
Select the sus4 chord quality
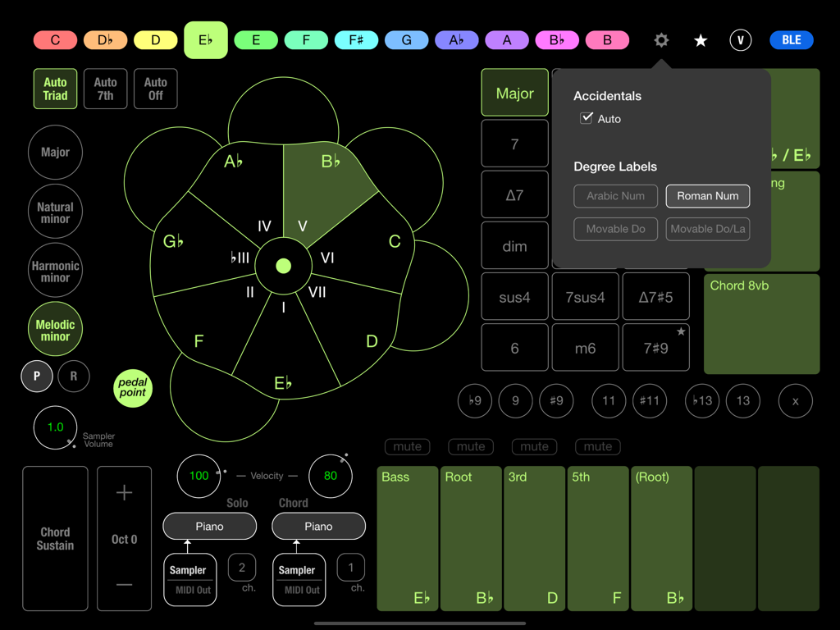(x=514, y=296)
